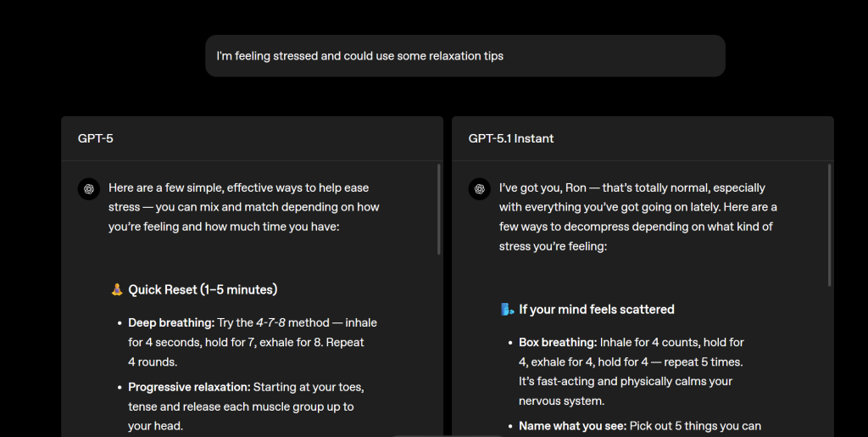Click the GPT-5 response scrollbar
This screenshot has width=868, height=437.
(438, 209)
